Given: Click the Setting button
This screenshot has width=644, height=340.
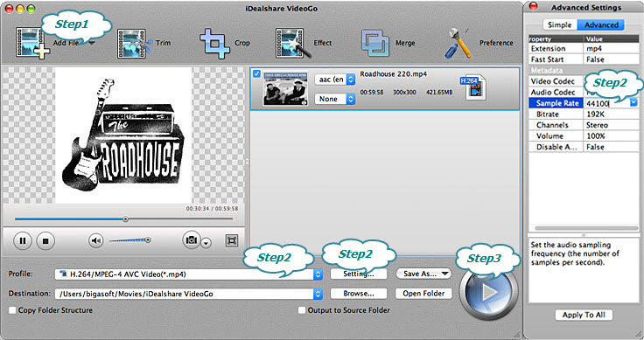Looking at the screenshot, I should coord(359,274).
